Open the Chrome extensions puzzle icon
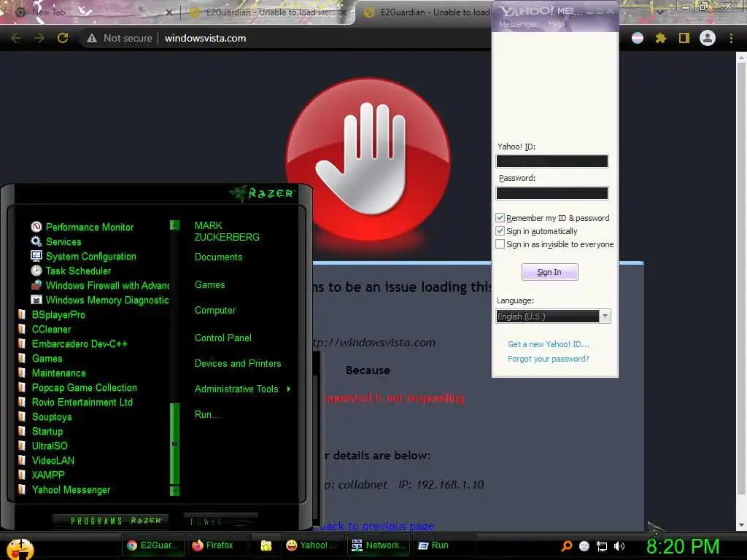 click(x=661, y=38)
